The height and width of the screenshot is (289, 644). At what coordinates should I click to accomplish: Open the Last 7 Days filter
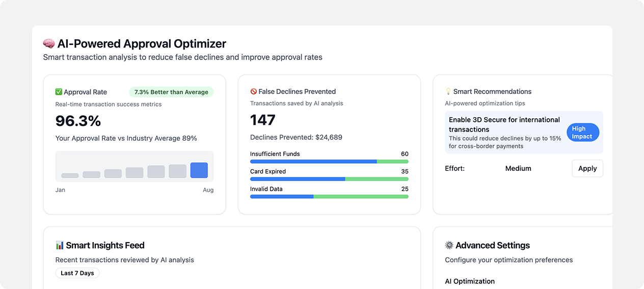click(x=77, y=273)
